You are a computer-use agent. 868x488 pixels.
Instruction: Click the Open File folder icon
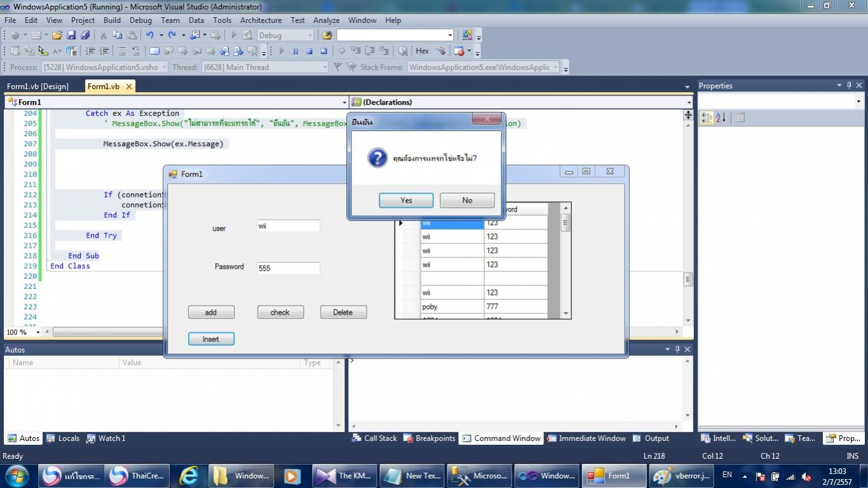57,36
